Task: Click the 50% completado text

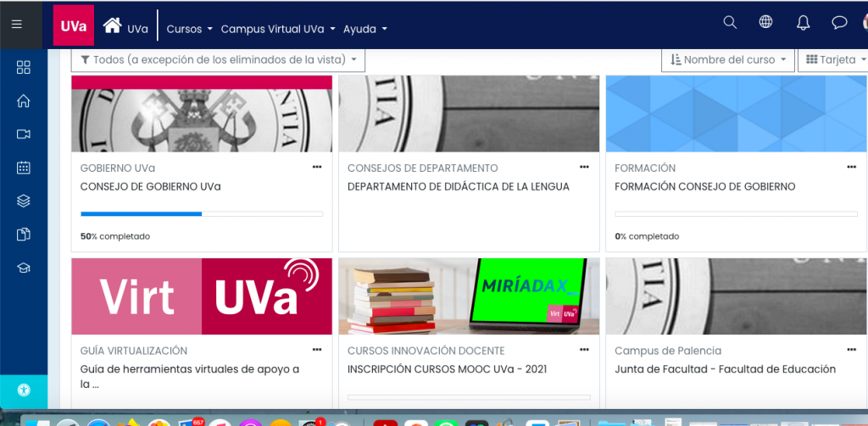Action: (x=115, y=236)
